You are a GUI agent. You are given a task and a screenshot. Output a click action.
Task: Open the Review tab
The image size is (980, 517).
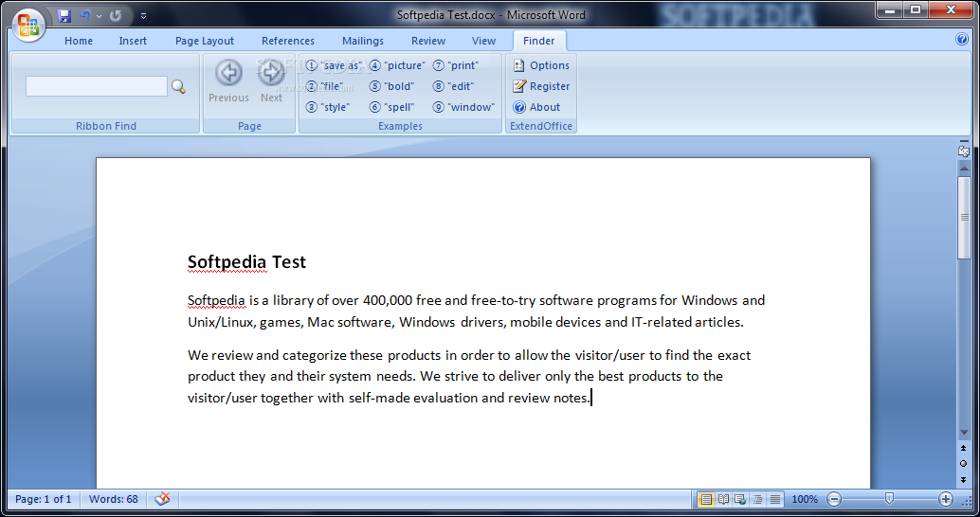click(428, 41)
